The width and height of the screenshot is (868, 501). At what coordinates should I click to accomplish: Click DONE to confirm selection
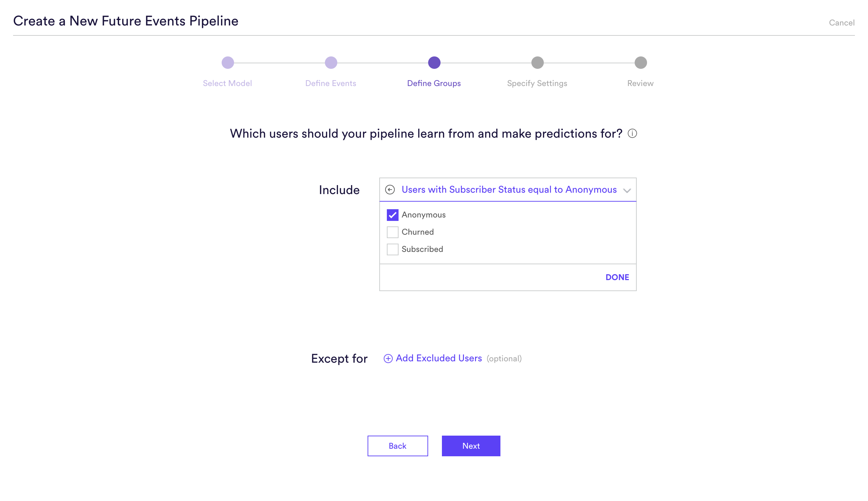[x=617, y=277]
